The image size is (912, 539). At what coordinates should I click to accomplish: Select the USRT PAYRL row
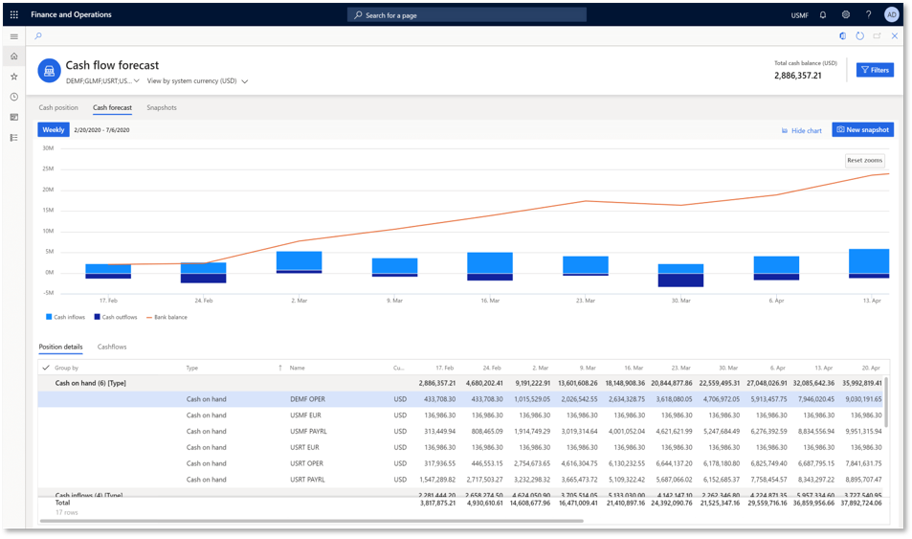461,480
